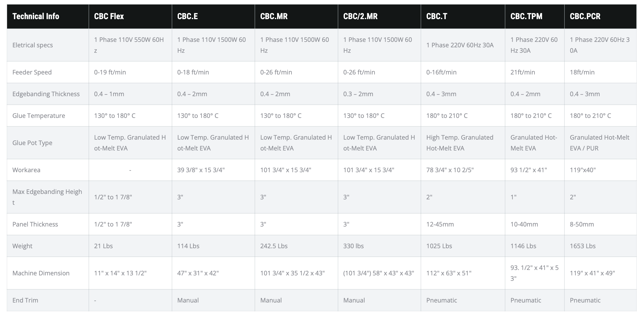Click the CBC.TPM column header
Screen dimensions: 644x317
[526, 16]
